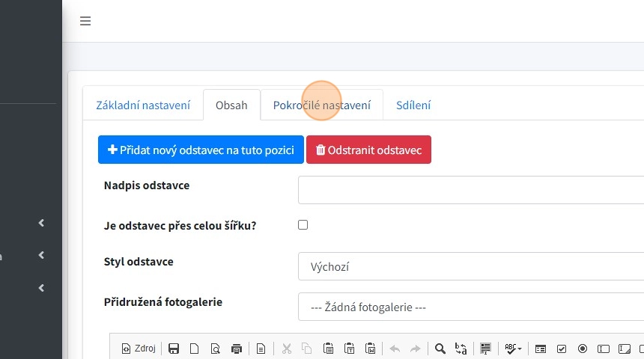Open the 'Styl odstavce' dropdown
Screen dimensions: 644x359
coord(470,266)
